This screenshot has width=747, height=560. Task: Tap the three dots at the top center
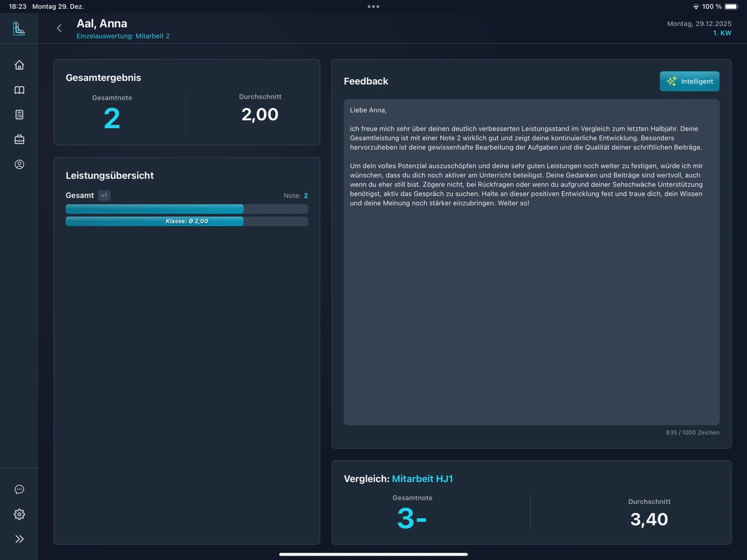tap(374, 6)
